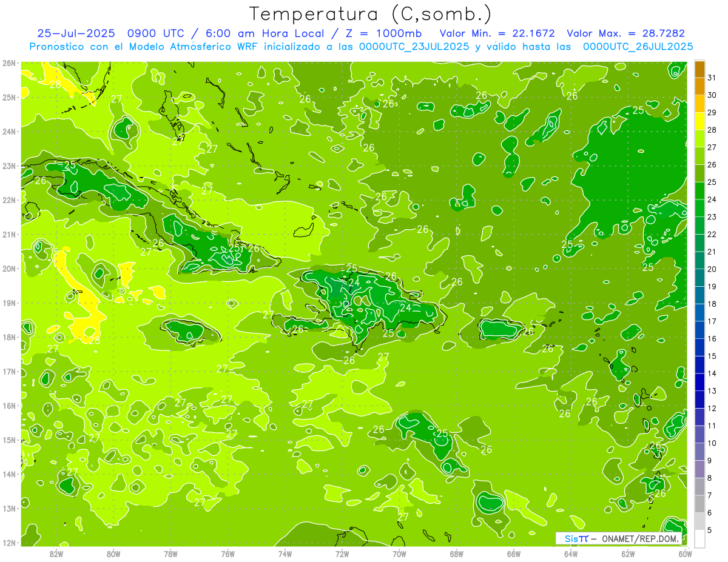Pick yellow swatch between legend labels 28 and 29
728x562 pixels.
pyautogui.click(x=699, y=121)
